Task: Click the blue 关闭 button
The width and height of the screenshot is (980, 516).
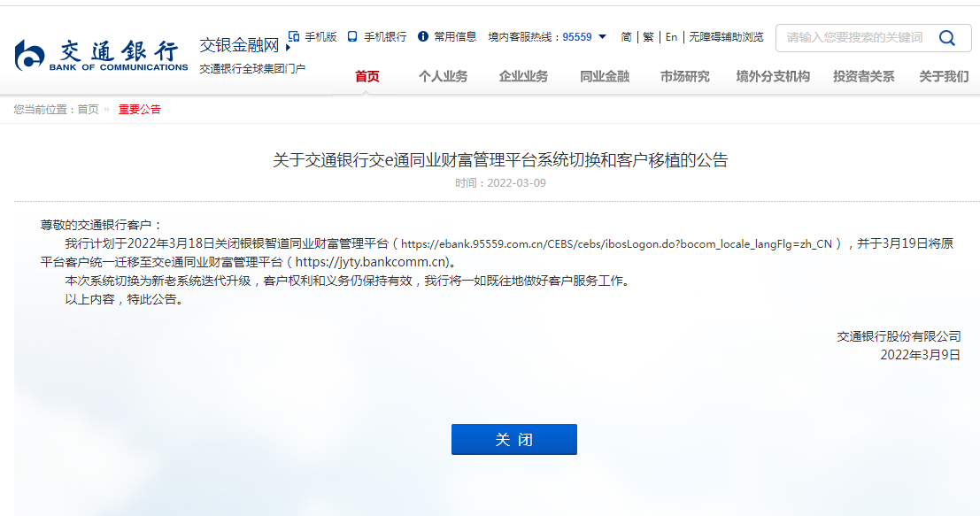Action: [514, 439]
